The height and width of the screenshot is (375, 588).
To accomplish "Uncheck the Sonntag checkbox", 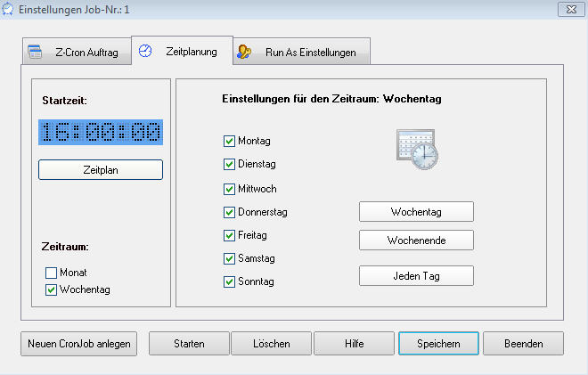I will pos(229,281).
